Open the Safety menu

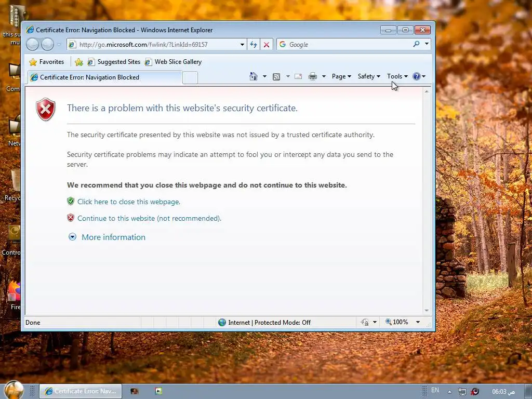point(369,76)
